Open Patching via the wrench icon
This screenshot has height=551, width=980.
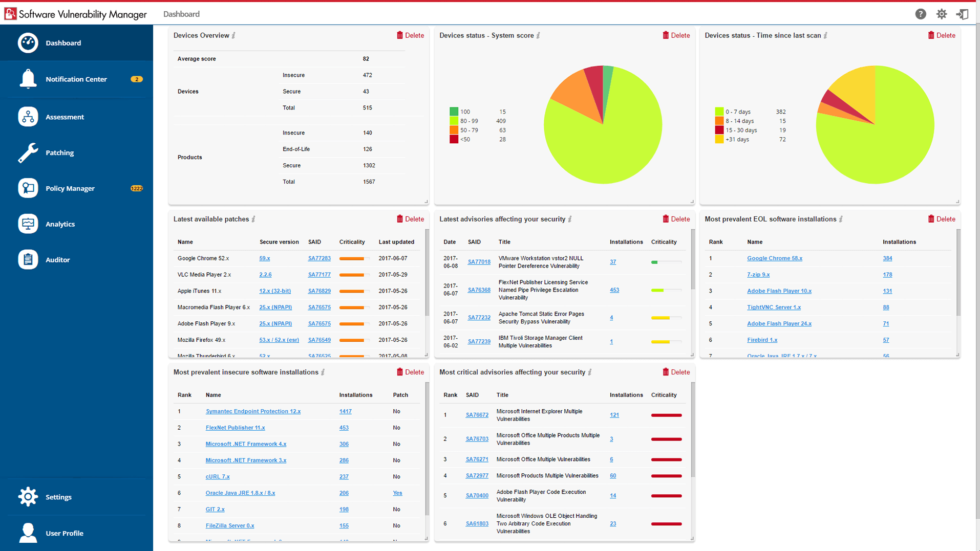(x=28, y=152)
